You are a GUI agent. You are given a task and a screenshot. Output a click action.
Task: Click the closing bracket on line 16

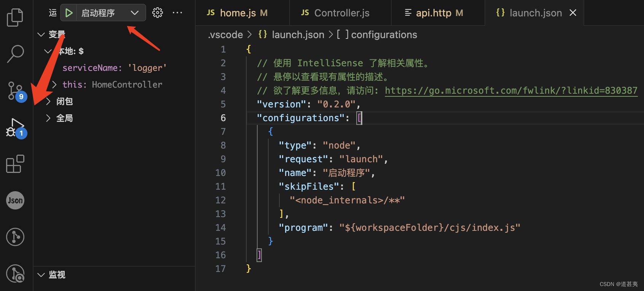point(259,255)
